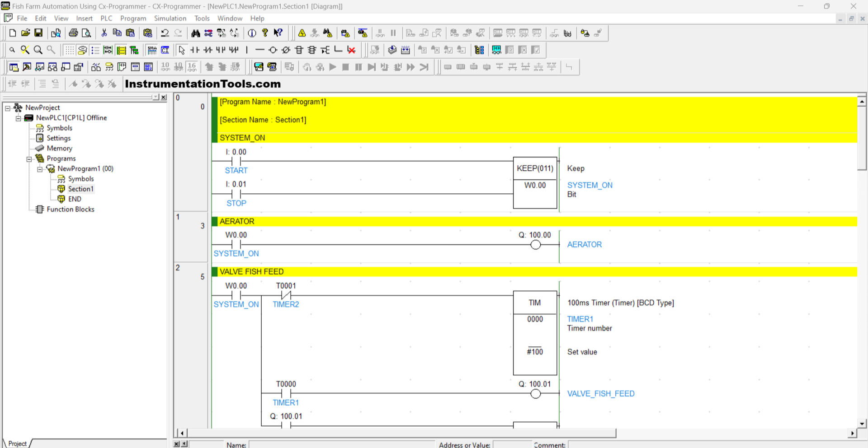Select the T0001 TIMER2 closed contact
The height and width of the screenshot is (448, 868).
[286, 295]
